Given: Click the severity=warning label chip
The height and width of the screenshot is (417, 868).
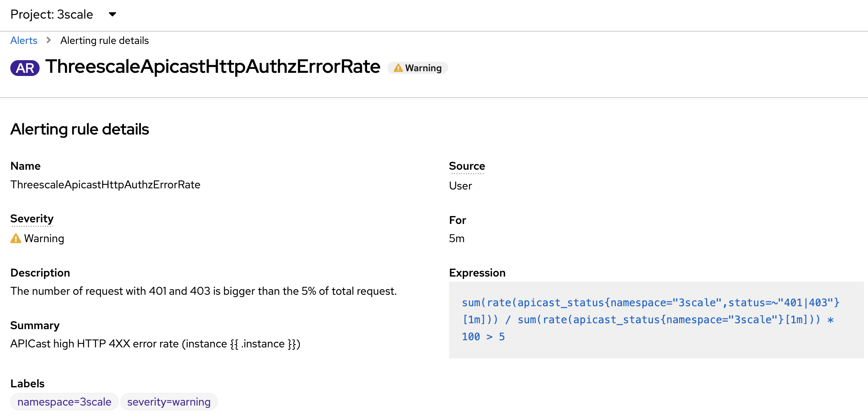Looking at the screenshot, I should (169, 402).
